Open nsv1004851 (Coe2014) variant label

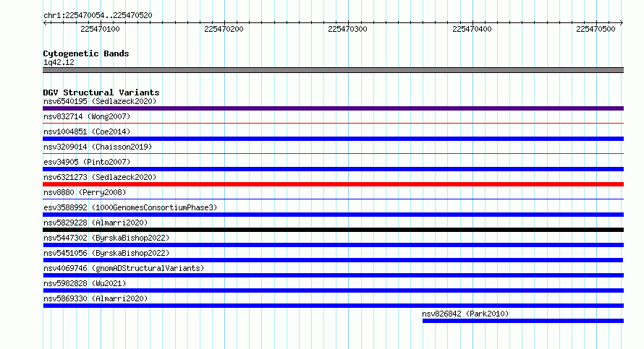click(x=87, y=132)
